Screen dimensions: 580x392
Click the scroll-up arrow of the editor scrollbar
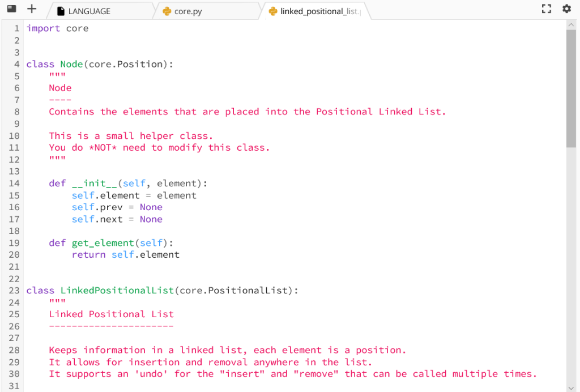[x=572, y=24]
